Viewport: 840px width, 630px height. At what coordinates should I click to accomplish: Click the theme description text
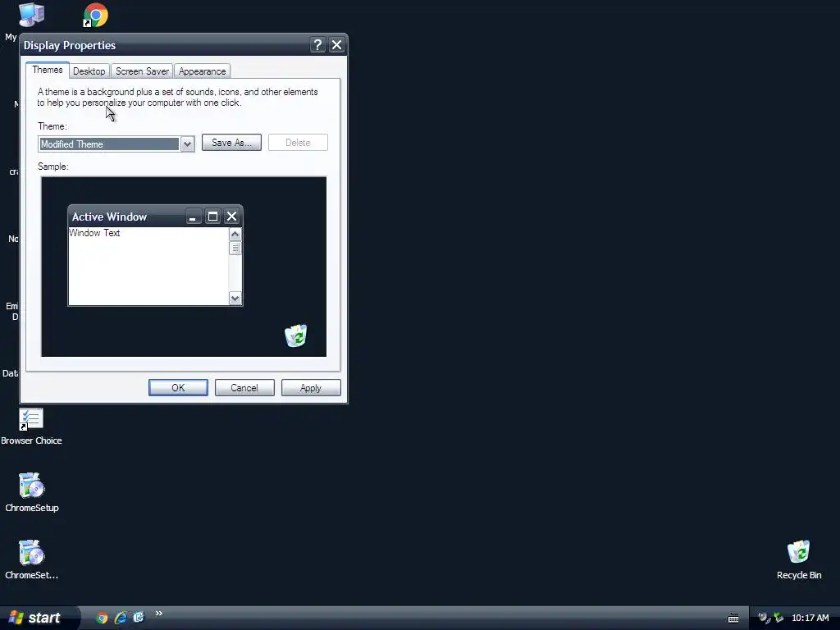[177, 98]
